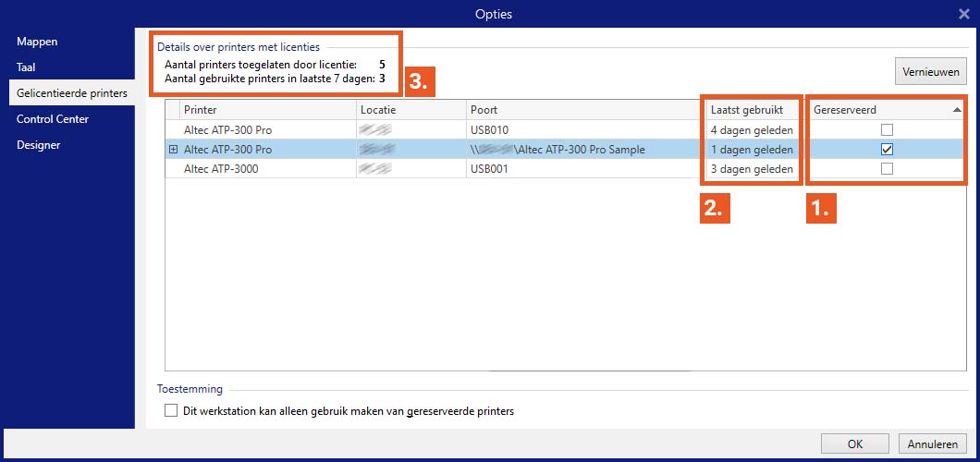Sort by the Printer column header

click(x=268, y=110)
